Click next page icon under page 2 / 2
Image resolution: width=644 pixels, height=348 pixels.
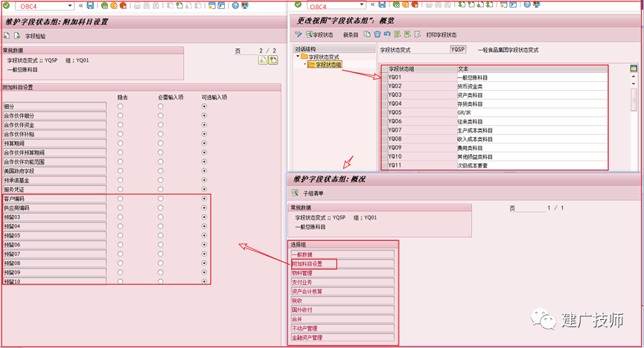(x=273, y=60)
